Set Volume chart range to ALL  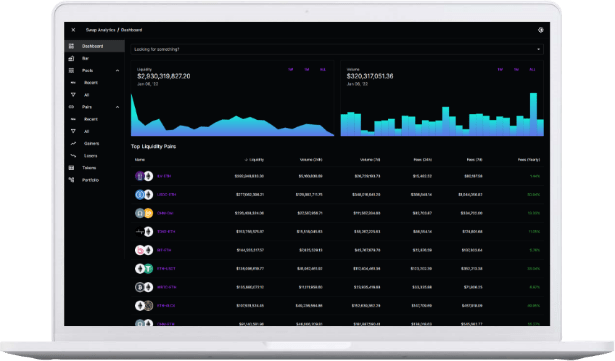pos(532,69)
